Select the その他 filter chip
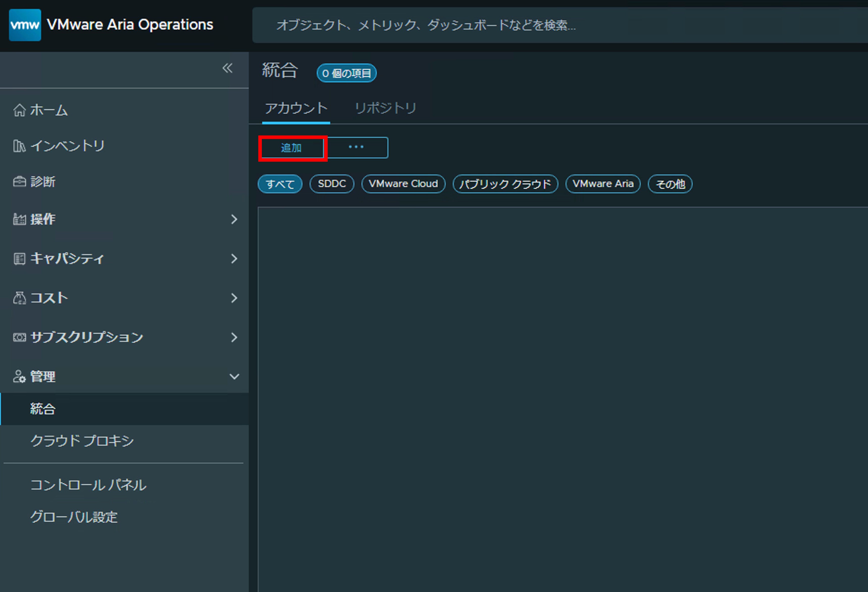 (670, 184)
